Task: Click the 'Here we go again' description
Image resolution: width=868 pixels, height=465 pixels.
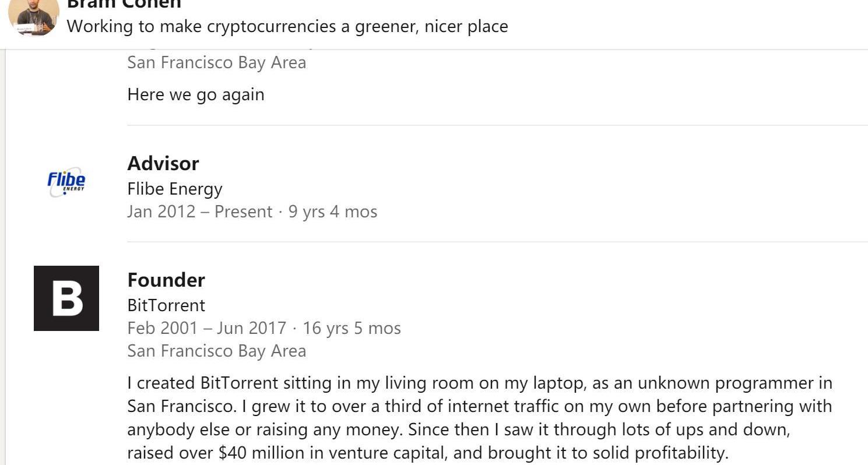Action: pos(196,94)
